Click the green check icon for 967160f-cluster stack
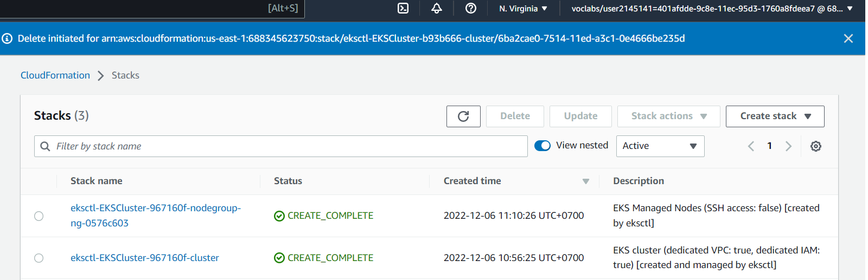Image resolution: width=868 pixels, height=280 pixels. coord(279,258)
